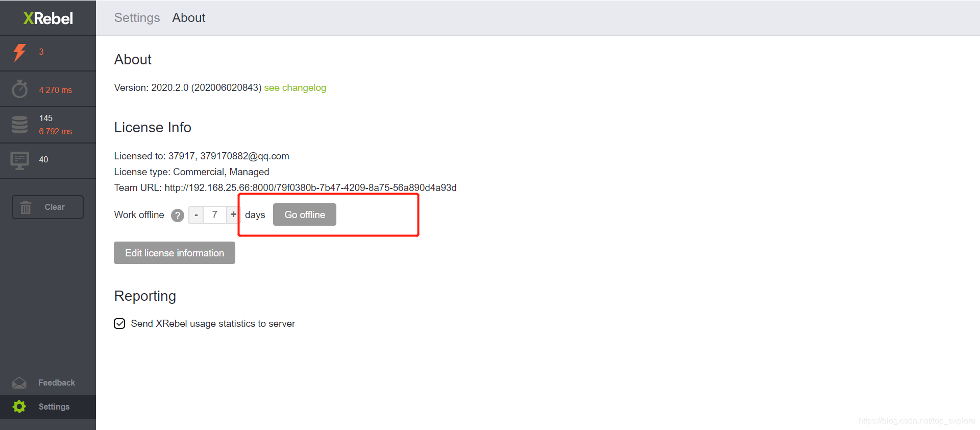This screenshot has width=980, height=430.
Task: Switch to the Settings tab
Action: 137,18
